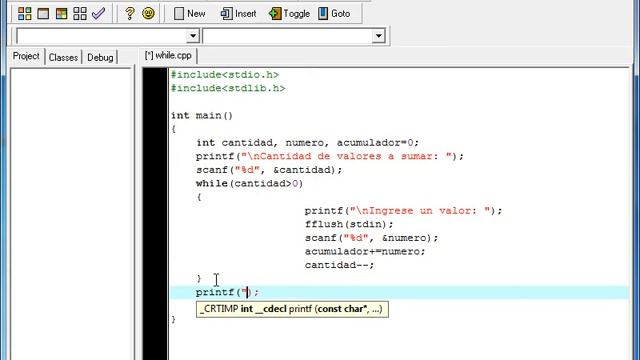Click the yellow smiley About icon

click(148, 13)
